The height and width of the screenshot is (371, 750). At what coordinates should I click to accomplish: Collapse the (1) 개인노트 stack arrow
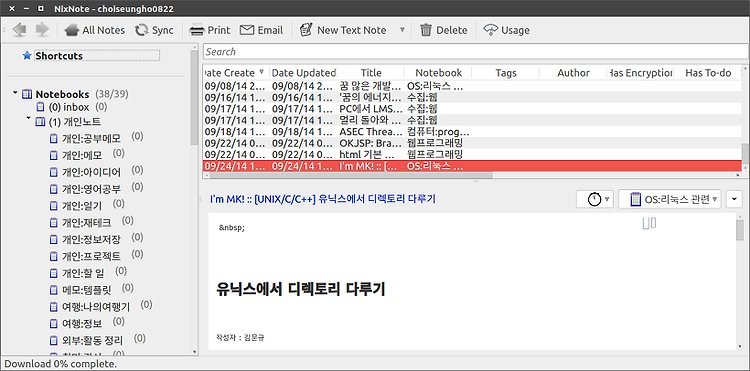[28, 118]
